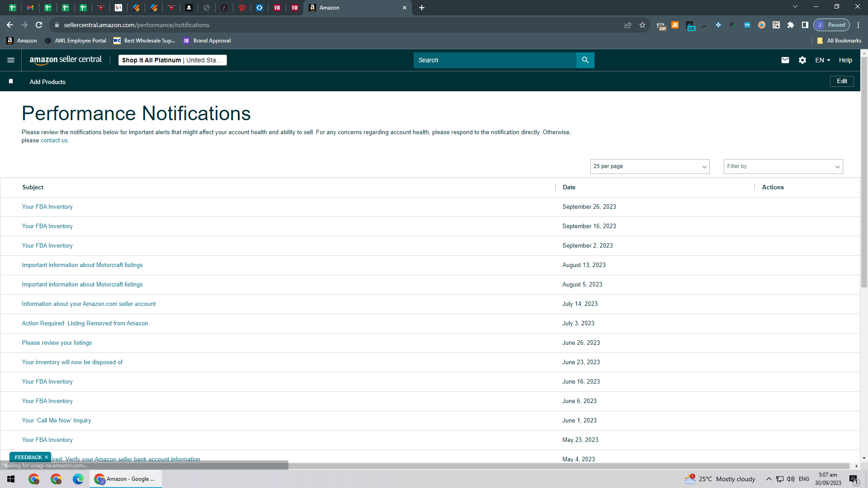
Task: Open the QR code extension icon
Action: (x=776, y=25)
